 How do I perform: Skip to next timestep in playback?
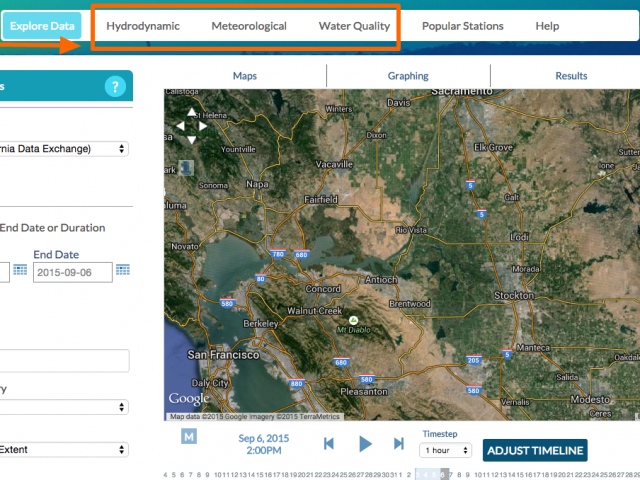pos(398,444)
